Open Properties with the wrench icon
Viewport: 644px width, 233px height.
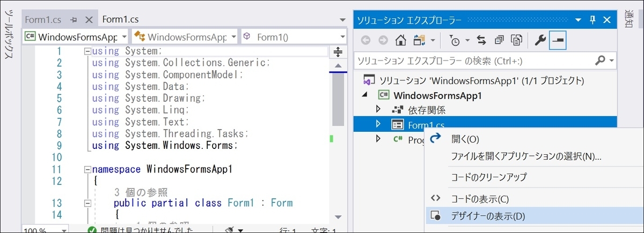(539, 40)
